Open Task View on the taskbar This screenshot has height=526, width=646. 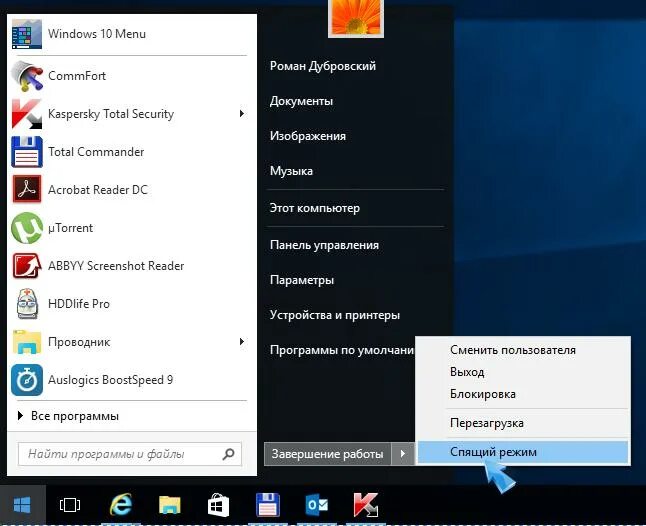pos(70,505)
